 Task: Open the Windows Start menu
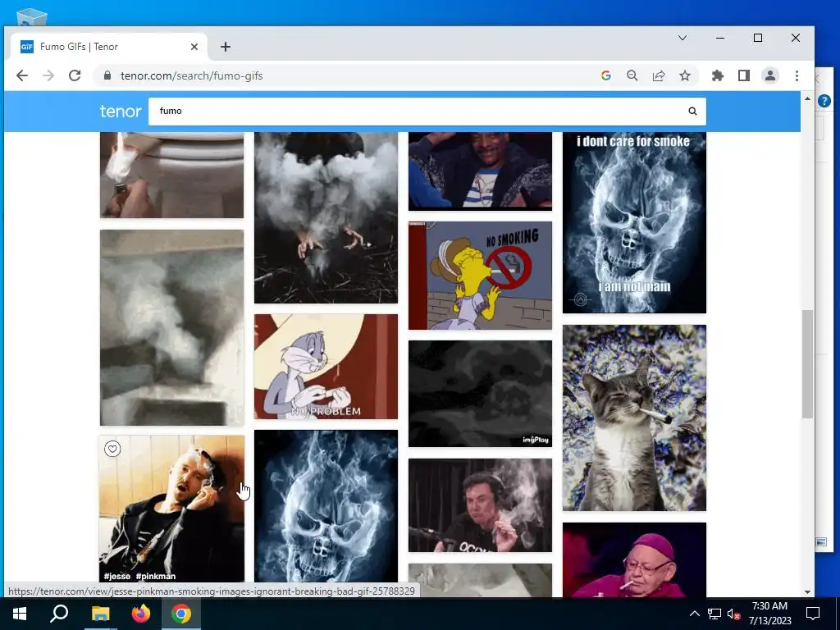pos(20,614)
